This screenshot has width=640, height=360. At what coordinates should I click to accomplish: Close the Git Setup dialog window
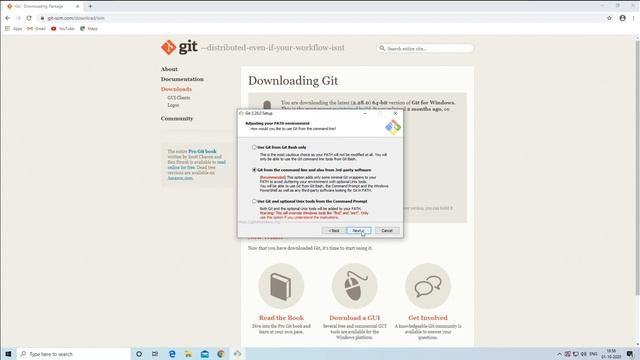395,113
